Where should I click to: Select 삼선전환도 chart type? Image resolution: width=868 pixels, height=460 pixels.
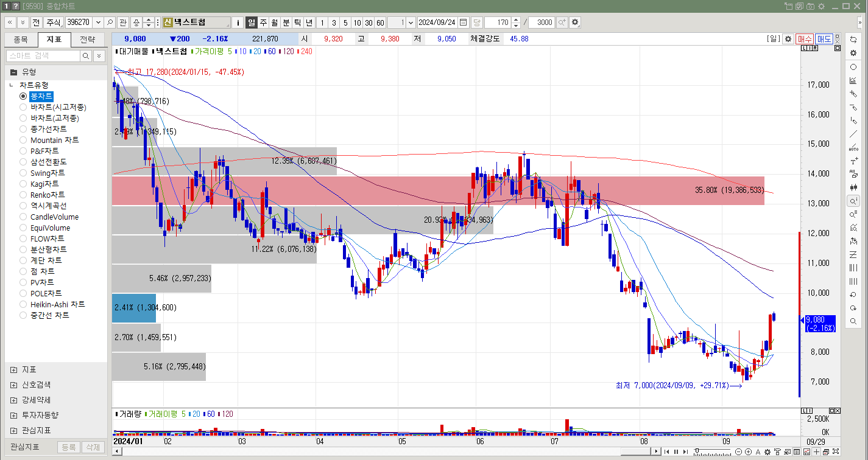pyautogui.click(x=43, y=162)
